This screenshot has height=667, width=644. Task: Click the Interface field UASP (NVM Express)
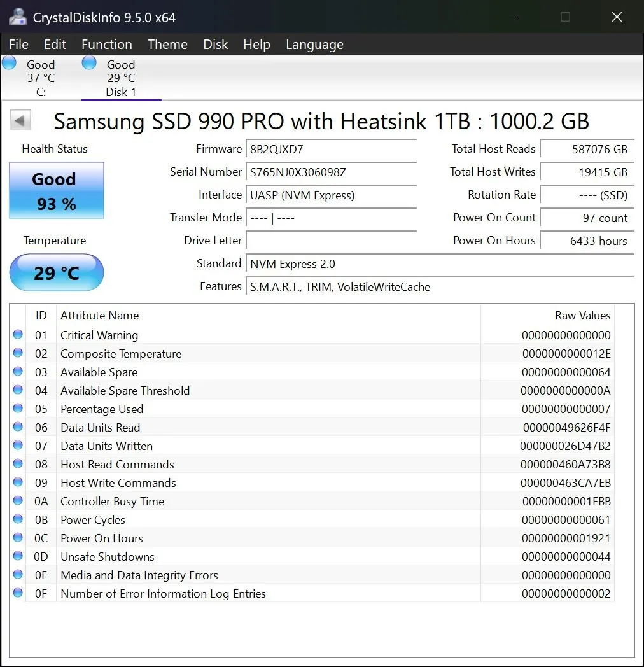[x=331, y=195]
